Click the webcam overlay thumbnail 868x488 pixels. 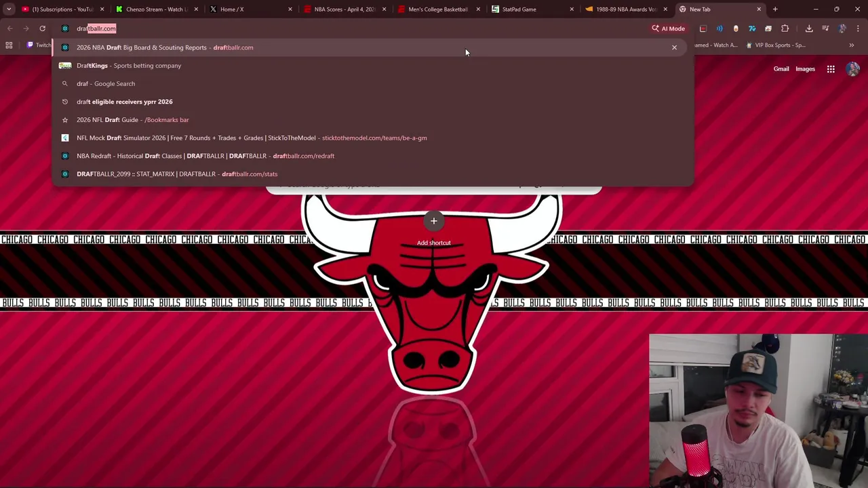click(758, 411)
